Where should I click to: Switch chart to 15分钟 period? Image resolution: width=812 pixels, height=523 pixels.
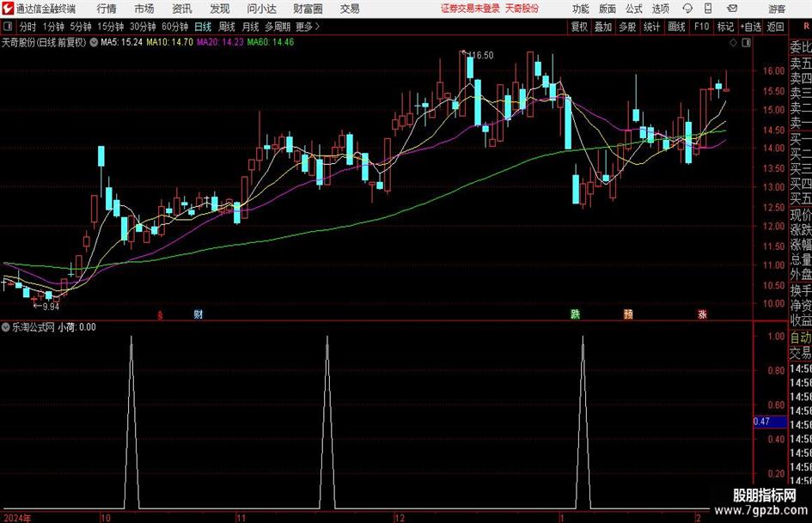pos(110,27)
